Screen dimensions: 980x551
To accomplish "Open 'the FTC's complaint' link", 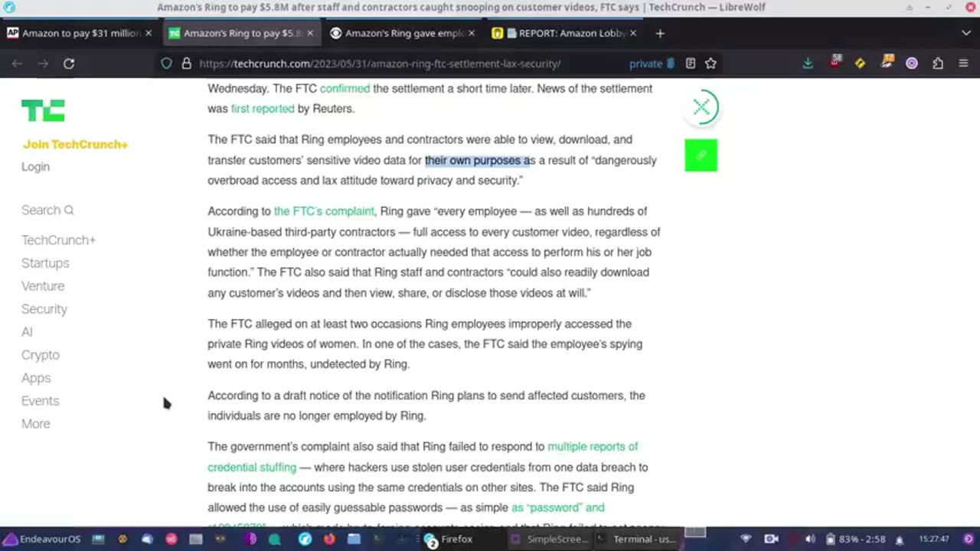I will pos(324,211).
